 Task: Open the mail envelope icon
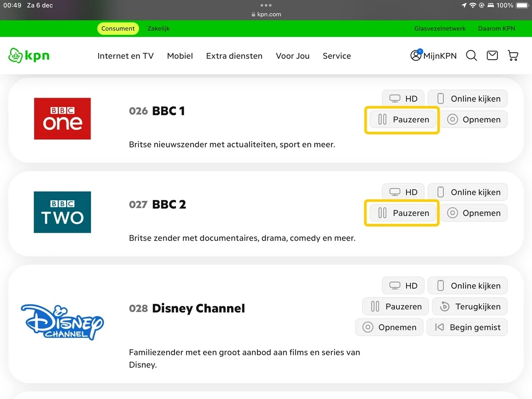492,55
